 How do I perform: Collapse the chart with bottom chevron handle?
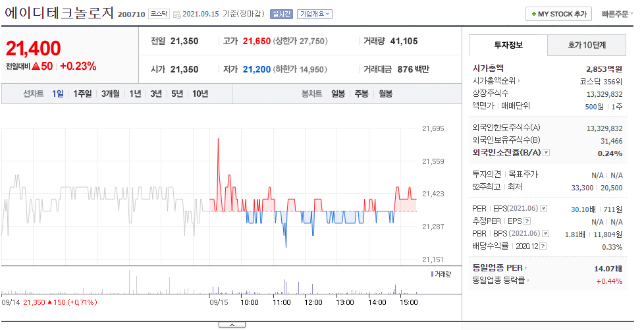[x=232, y=325]
